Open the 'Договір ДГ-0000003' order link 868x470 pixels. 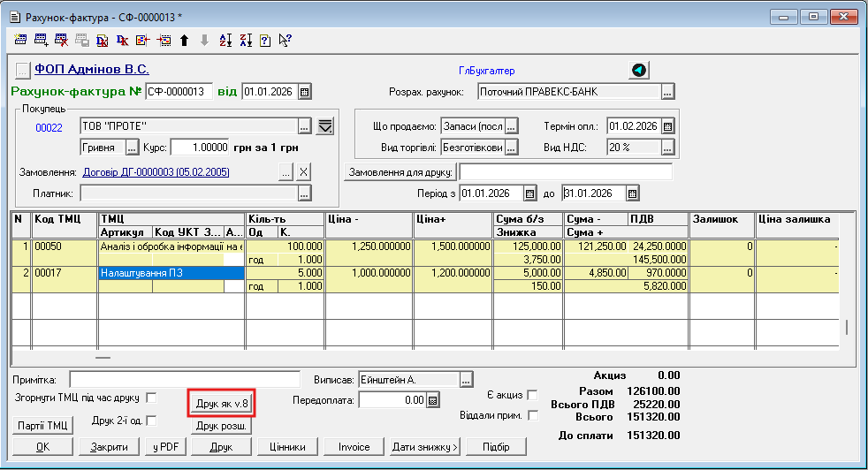tap(156, 172)
